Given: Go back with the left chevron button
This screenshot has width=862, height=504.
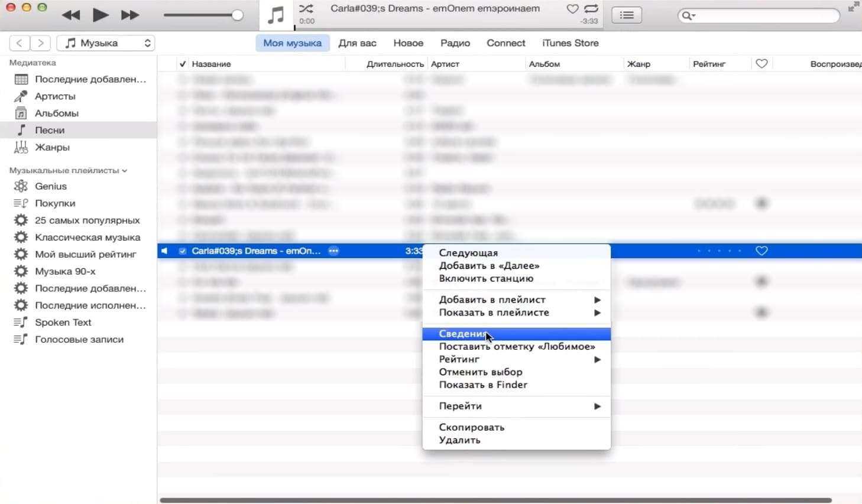Looking at the screenshot, I should 20,43.
